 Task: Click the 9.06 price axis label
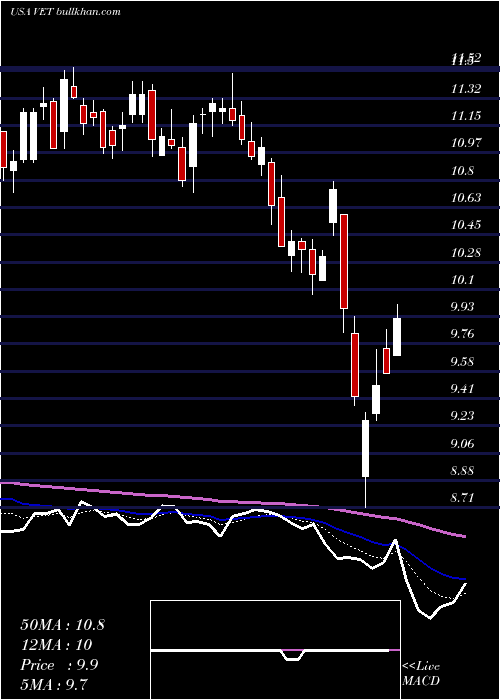coord(464,444)
